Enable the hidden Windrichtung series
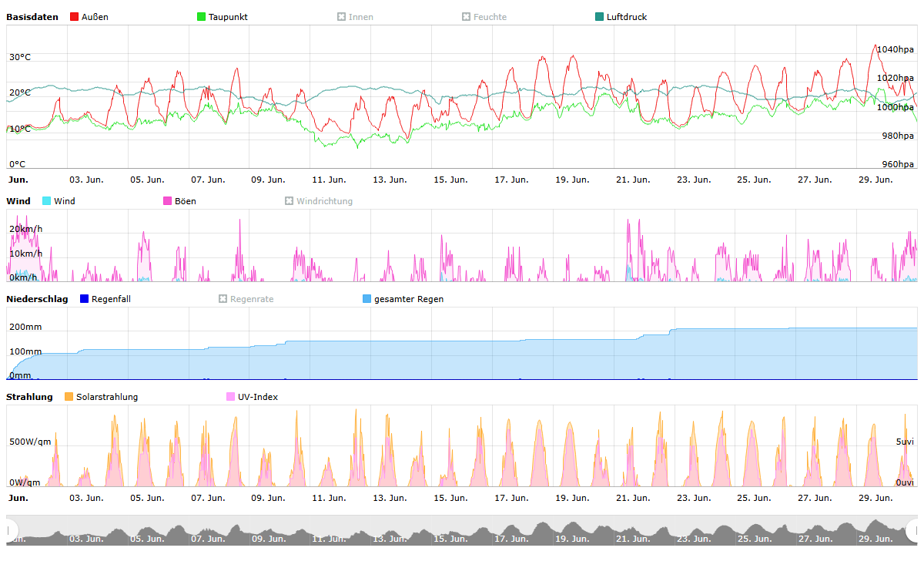The height and width of the screenshot is (578, 924). tap(290, 201)
